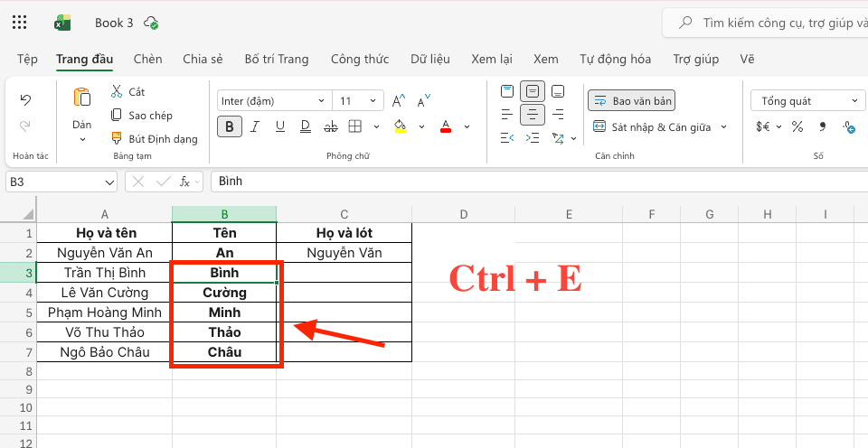This screenshot has width=868, height=448.
Task: Select Align Right icon
Action: [x=558, y=115]
